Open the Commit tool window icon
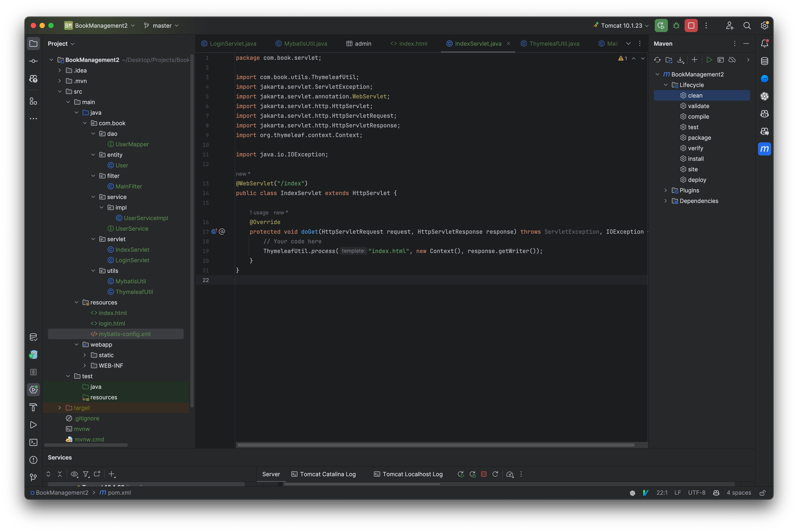This screenshot has width=798, height=532. 33,61
